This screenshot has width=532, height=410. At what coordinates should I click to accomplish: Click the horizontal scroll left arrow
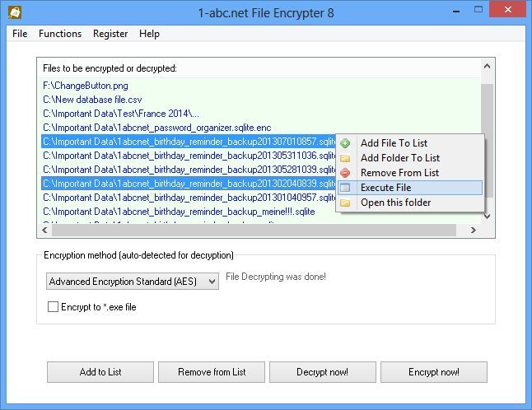(44, 231)
